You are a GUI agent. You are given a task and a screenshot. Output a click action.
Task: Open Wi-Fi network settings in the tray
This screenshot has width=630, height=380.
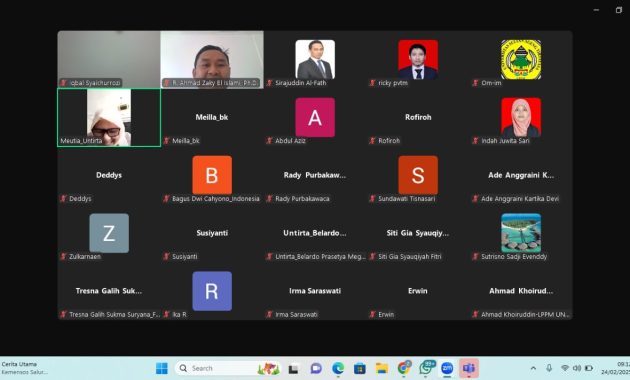tap(565, 368)
